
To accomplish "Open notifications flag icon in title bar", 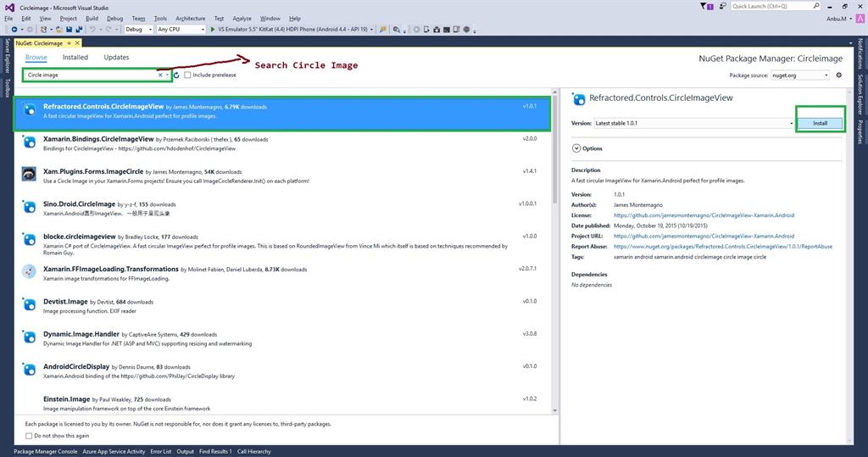I will pos(706,6).
